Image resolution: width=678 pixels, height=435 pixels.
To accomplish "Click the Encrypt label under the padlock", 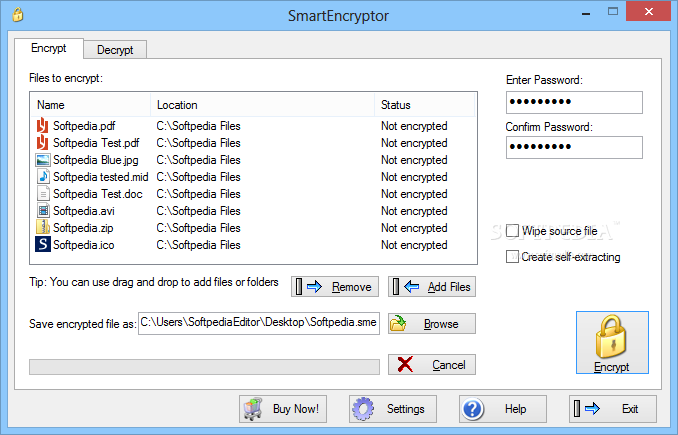I will coord(611,367).
